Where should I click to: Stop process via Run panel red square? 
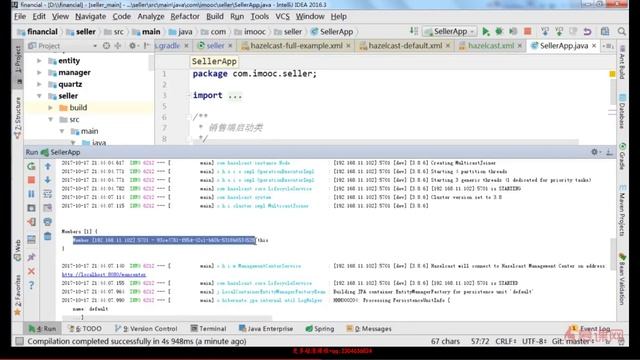(31, 180)
